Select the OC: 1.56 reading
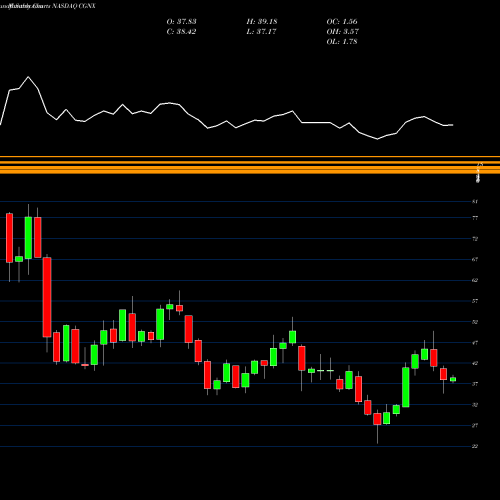The width and height of the screenshot is (500, 500). coord(342,22)
